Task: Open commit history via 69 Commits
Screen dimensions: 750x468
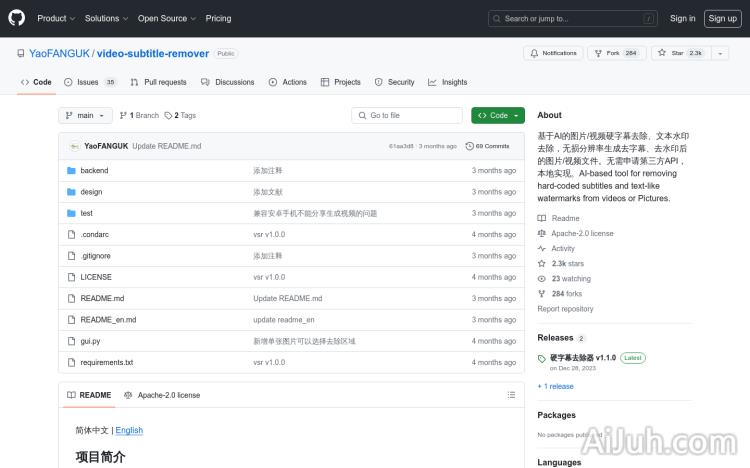Action: pyautogui.click(x=492, y=146)
